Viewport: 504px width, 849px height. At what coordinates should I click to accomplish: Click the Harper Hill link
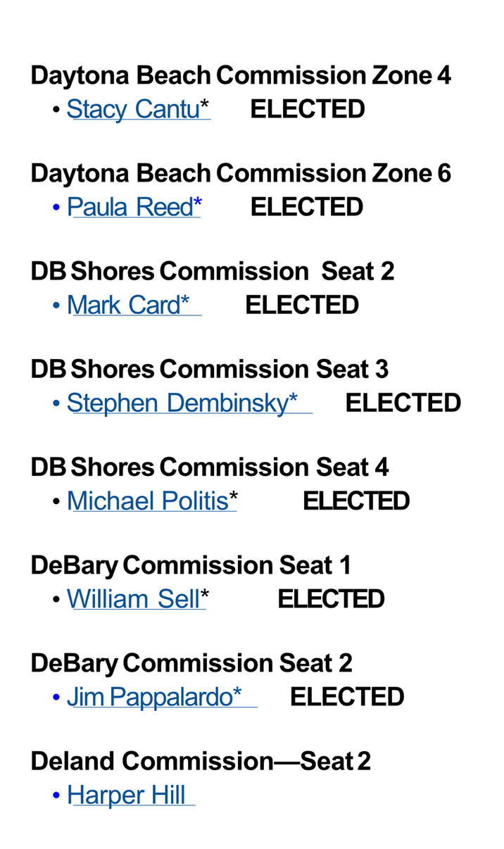click(x=126, y=795)
